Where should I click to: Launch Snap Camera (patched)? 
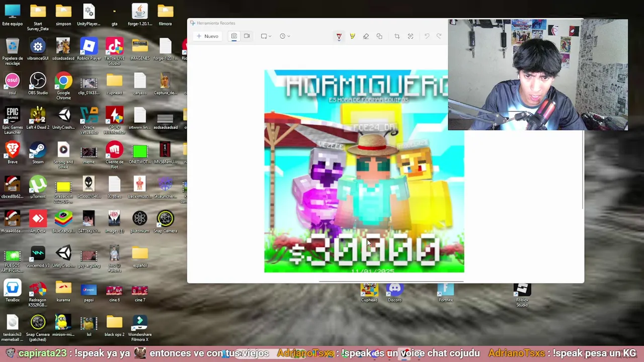click(x=38, y=327)
